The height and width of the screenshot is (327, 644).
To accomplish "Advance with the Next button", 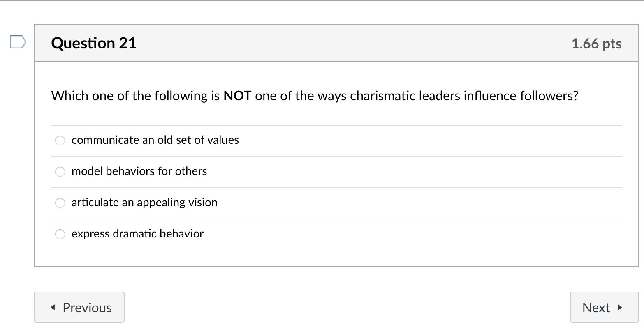I will 602,307.
